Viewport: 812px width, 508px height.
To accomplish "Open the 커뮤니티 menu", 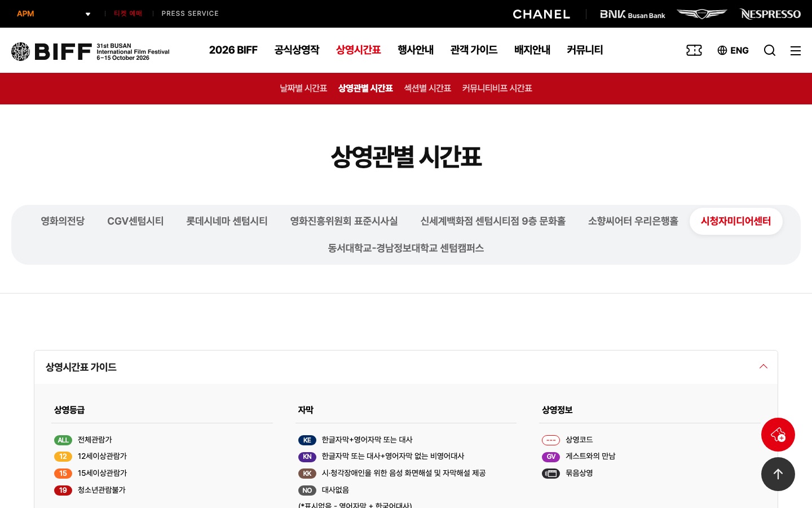I will 585,50.
